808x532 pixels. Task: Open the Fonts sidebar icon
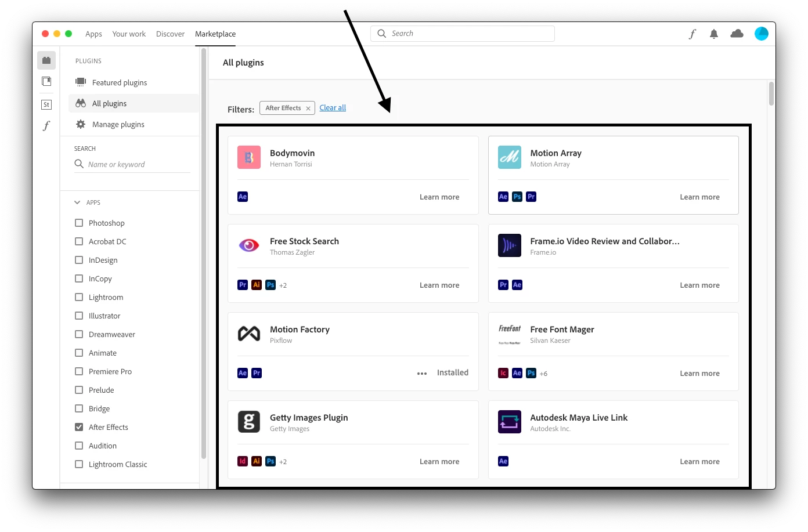tap(46, 125)
